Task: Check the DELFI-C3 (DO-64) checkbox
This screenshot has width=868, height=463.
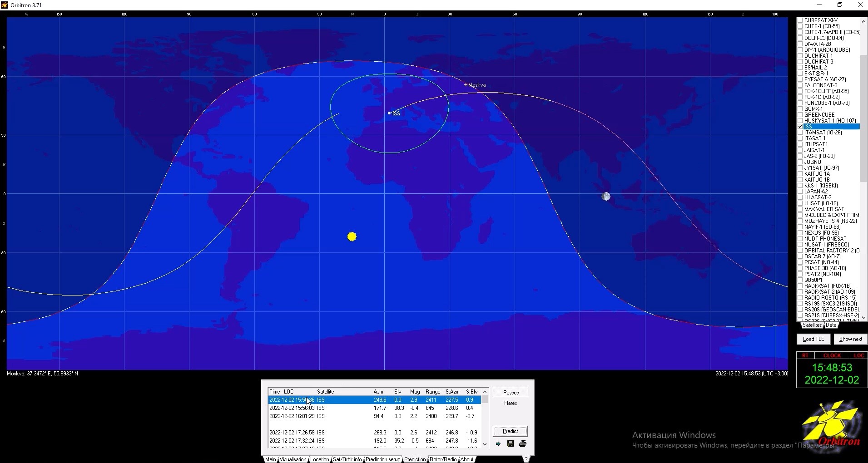Action: [800, 38]
